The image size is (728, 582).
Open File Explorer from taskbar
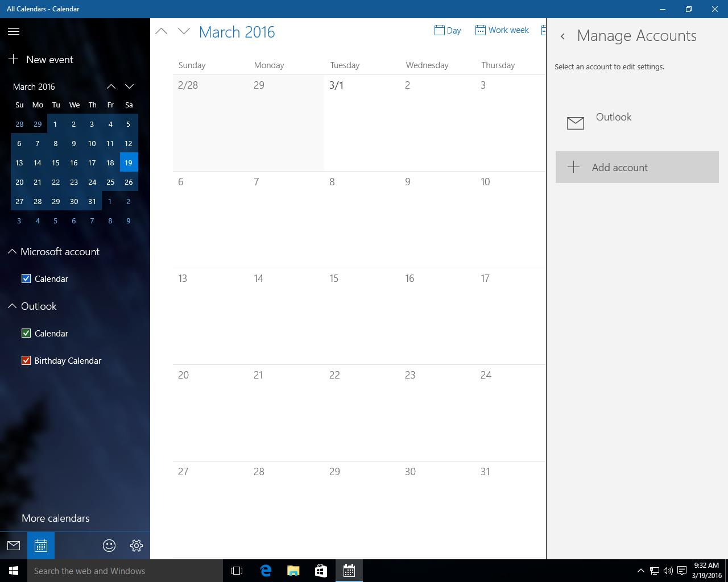[x=293, y=571]
